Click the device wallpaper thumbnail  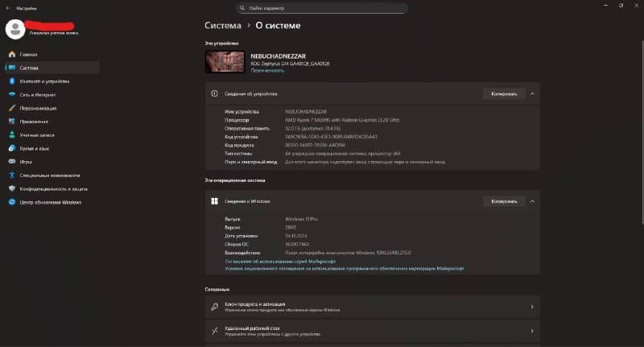pyautogui.click(x=225, y=62)
